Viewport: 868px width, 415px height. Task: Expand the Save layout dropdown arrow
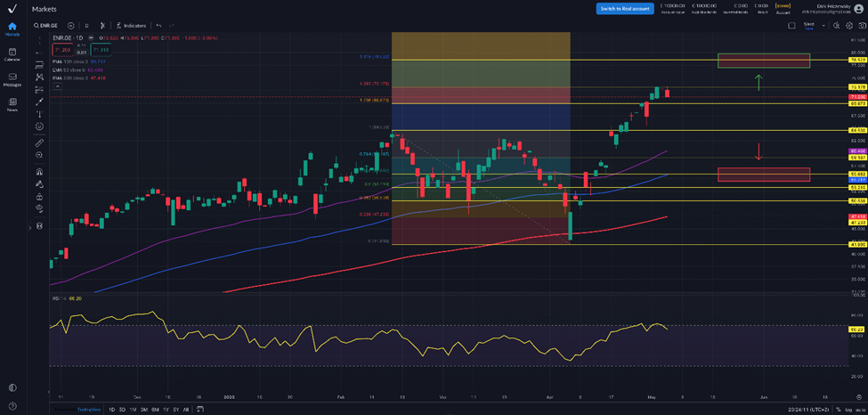click(824, 26)
